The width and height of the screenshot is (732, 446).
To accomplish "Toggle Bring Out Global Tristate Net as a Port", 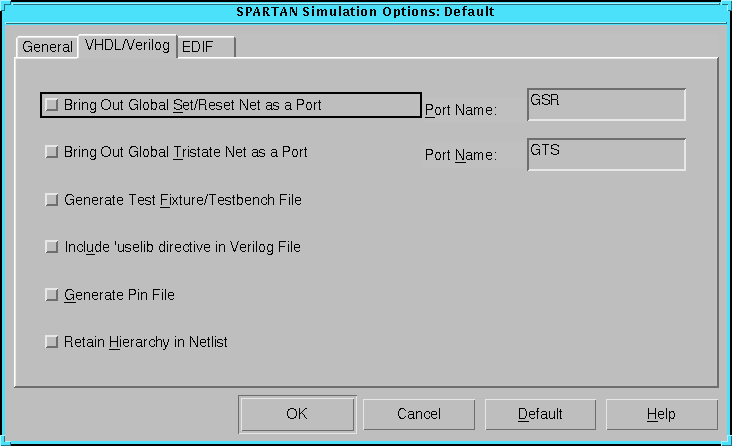I will pos(52,153).
